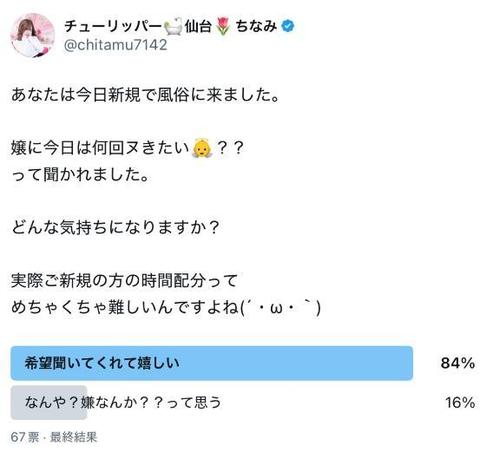Click the (´・ω・`) kaomoji text
The width and height of the screenshot is (500, 465).
pyautogui.click(x=280, y=307)
